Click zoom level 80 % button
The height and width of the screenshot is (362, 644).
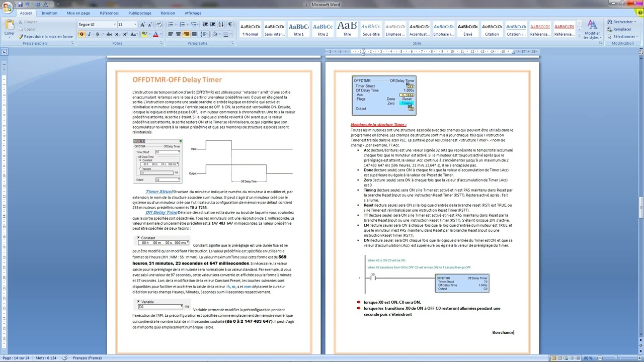tap(588, 358)
